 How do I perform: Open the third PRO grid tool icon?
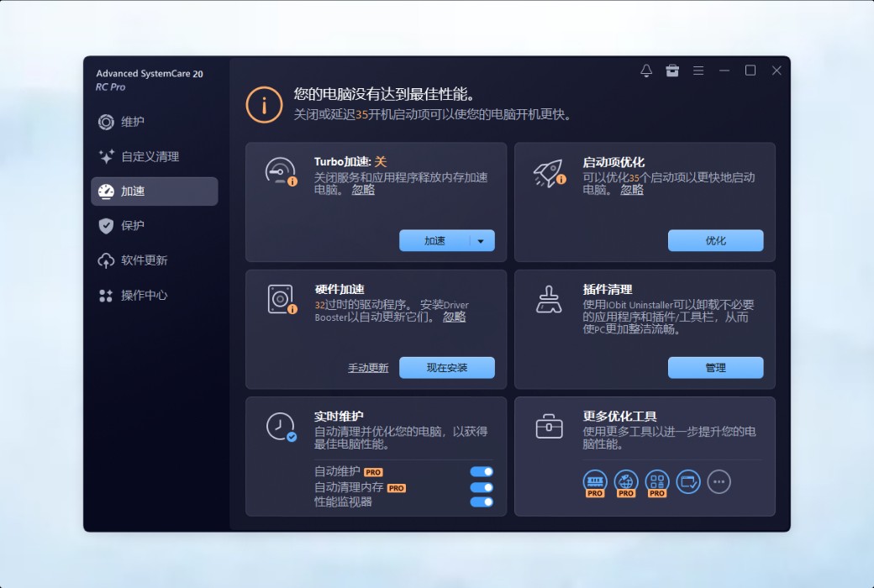pos(657,483)
